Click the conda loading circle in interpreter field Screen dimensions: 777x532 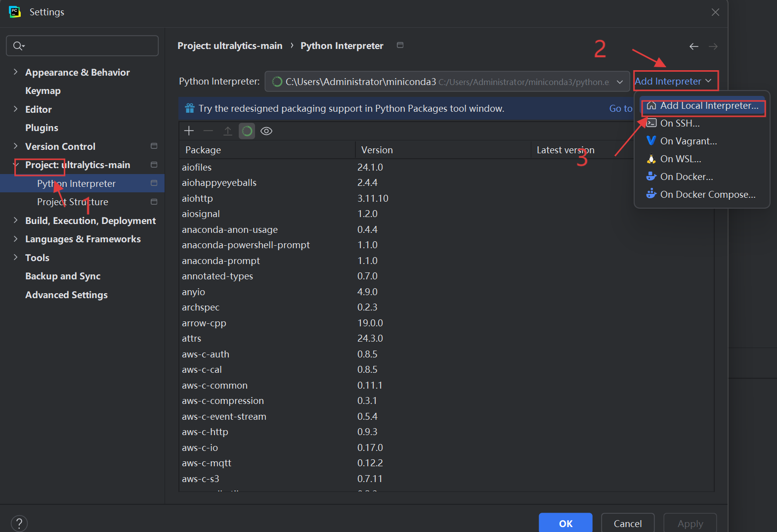click(x=277, y=82)
